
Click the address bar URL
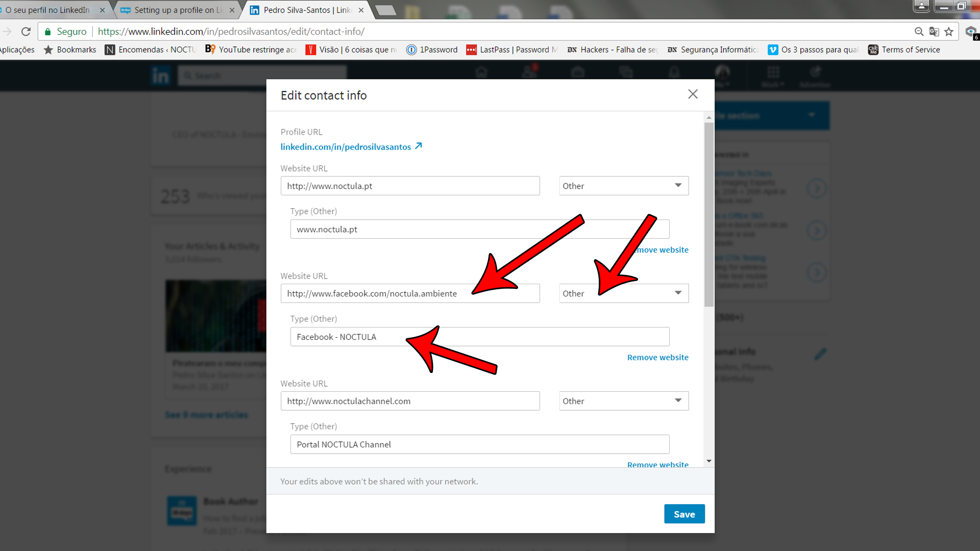click(231, 31)
